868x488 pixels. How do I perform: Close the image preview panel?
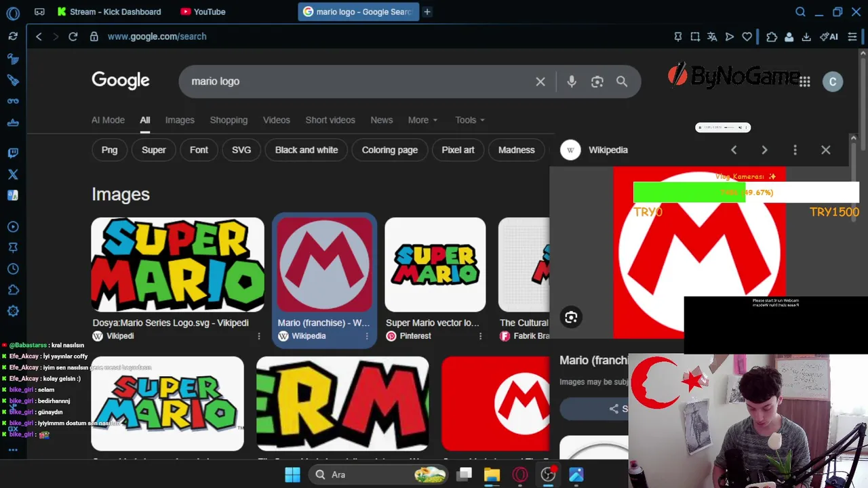click(x=825, y=150)
